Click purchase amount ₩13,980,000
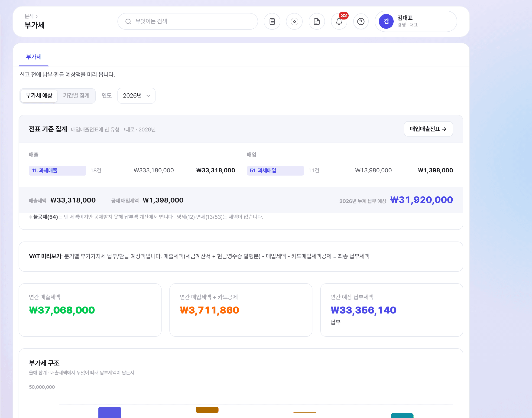 click(373, 170)
